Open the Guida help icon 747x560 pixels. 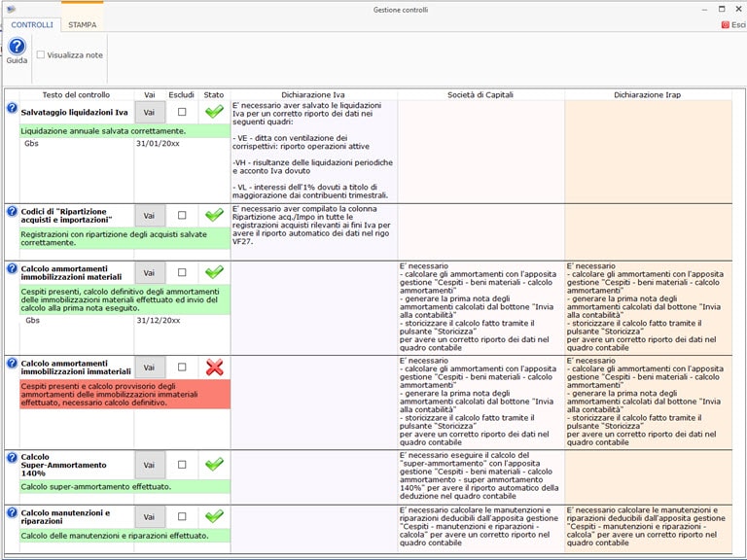pyautogui.click(x=17, y=47)
